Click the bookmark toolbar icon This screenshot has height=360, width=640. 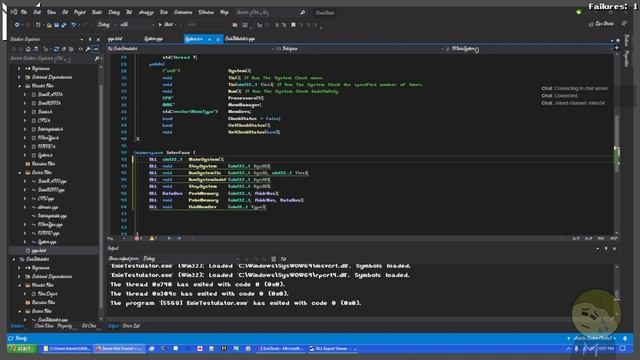pyautogui.click(x=293, y=25)
